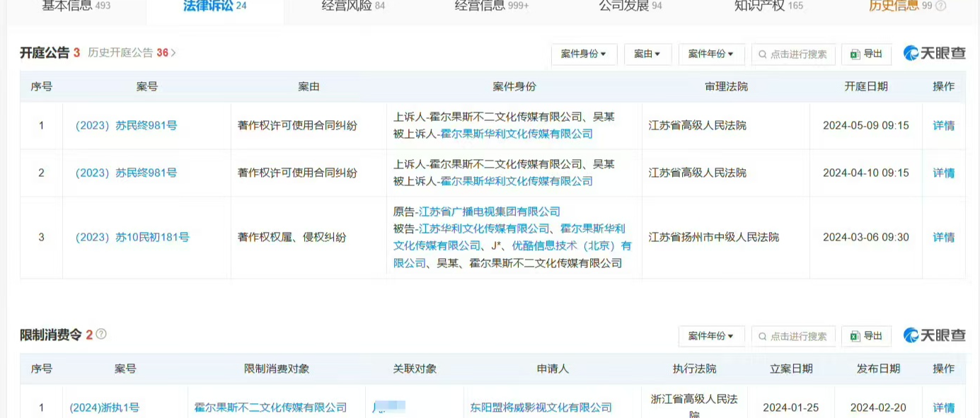
Task: Open case (2023) 苏10民初181号
Action: 132,238
